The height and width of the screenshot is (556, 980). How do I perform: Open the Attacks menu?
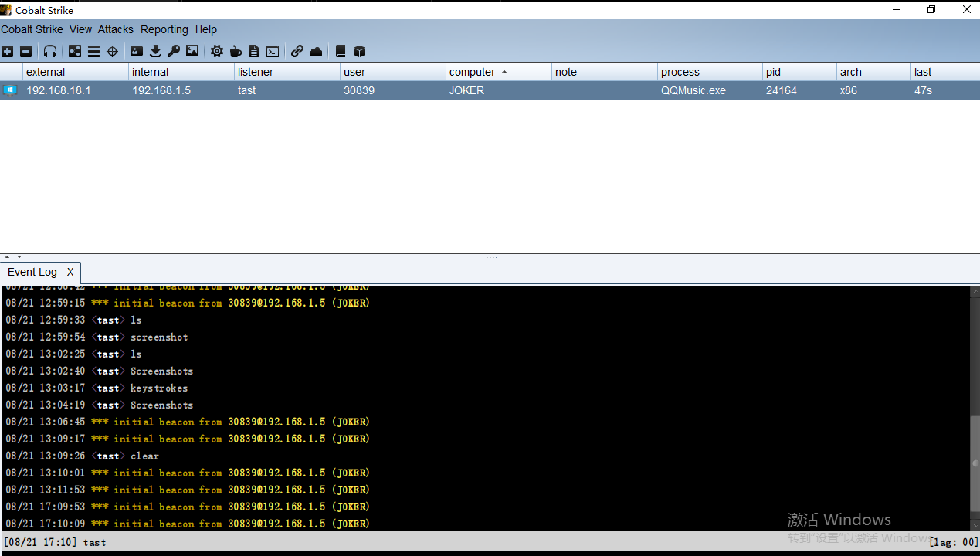pos(116,29)
